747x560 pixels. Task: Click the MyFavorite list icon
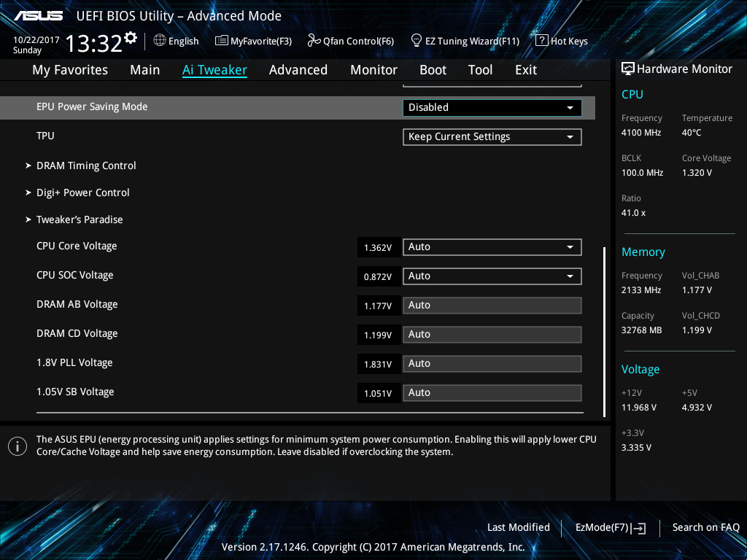(x=222, y=41)
